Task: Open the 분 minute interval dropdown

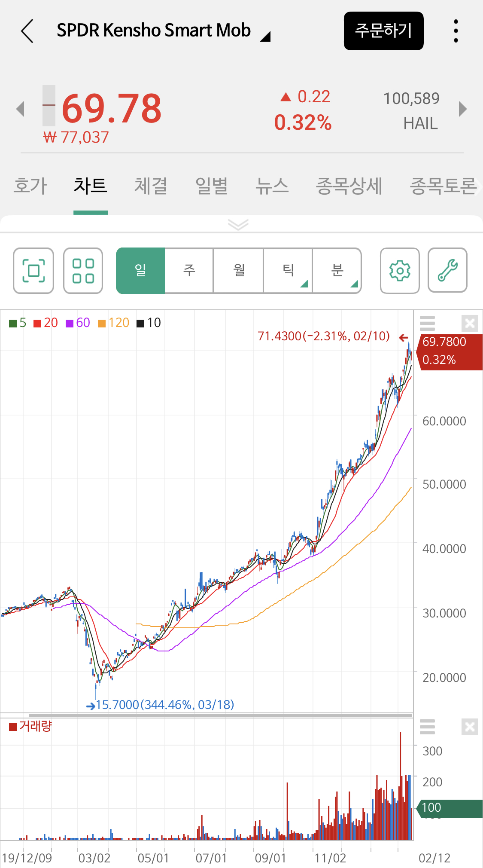Action: [x=337, y=271]
